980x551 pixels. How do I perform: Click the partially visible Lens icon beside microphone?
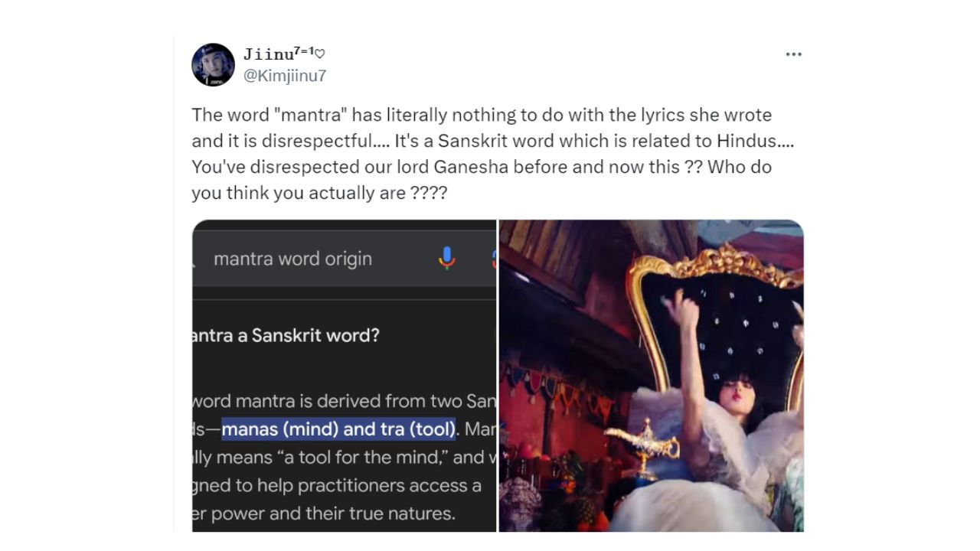(x=493, y=259)
